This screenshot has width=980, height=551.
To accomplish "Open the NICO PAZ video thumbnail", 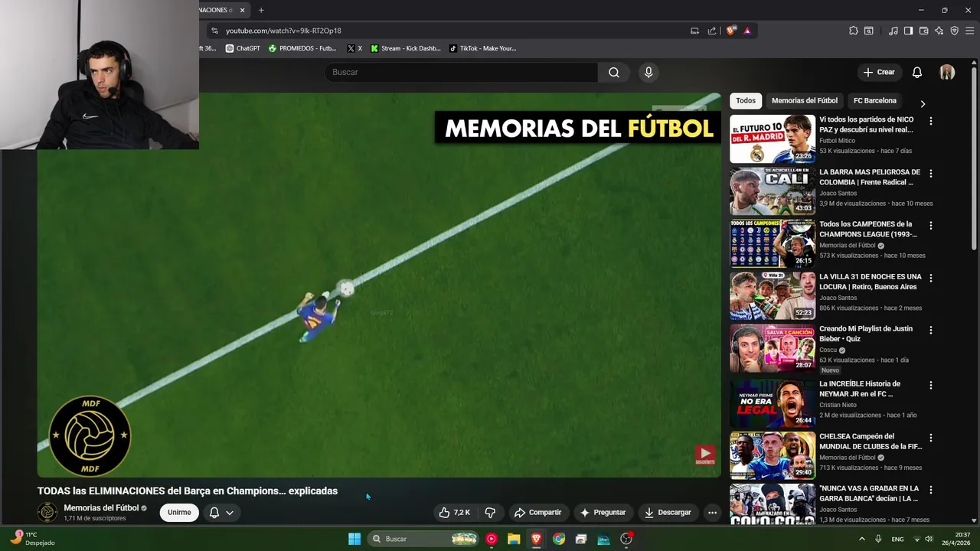I will (x=773, y=139).
